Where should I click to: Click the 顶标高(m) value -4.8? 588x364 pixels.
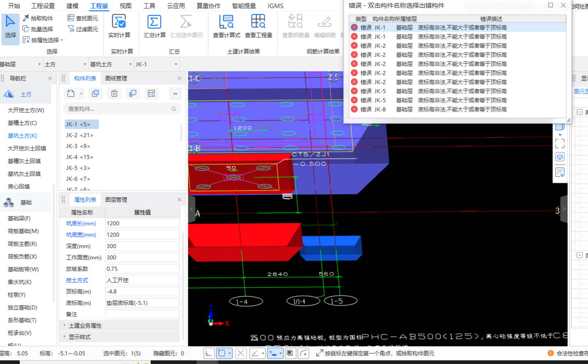coord(142,292)
